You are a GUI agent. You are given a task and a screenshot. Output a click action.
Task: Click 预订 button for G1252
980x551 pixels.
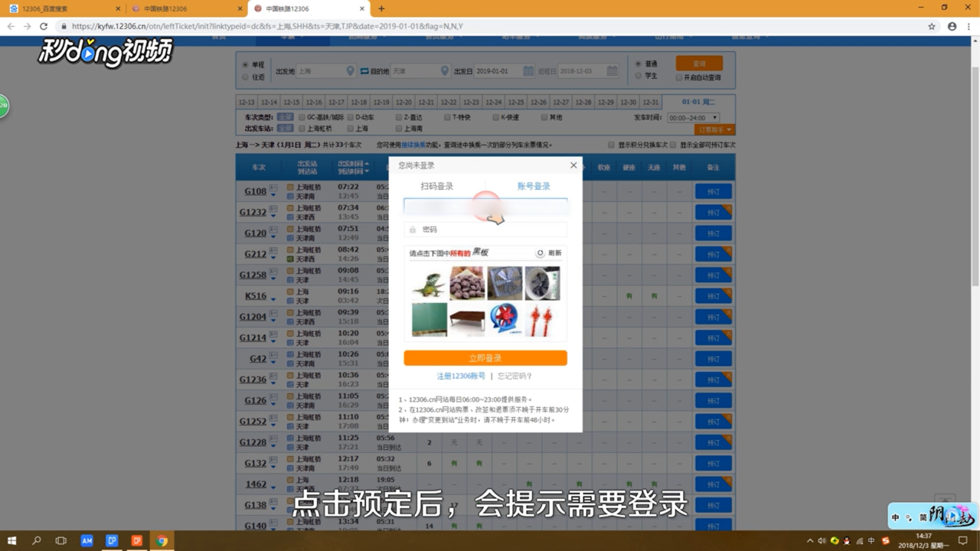tap(714, 422)
